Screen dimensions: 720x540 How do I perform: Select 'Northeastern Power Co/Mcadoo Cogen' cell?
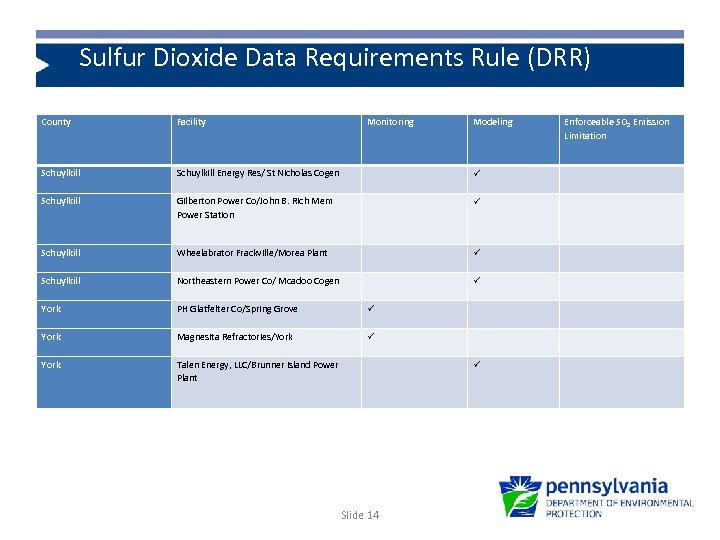tap(266, 287)
